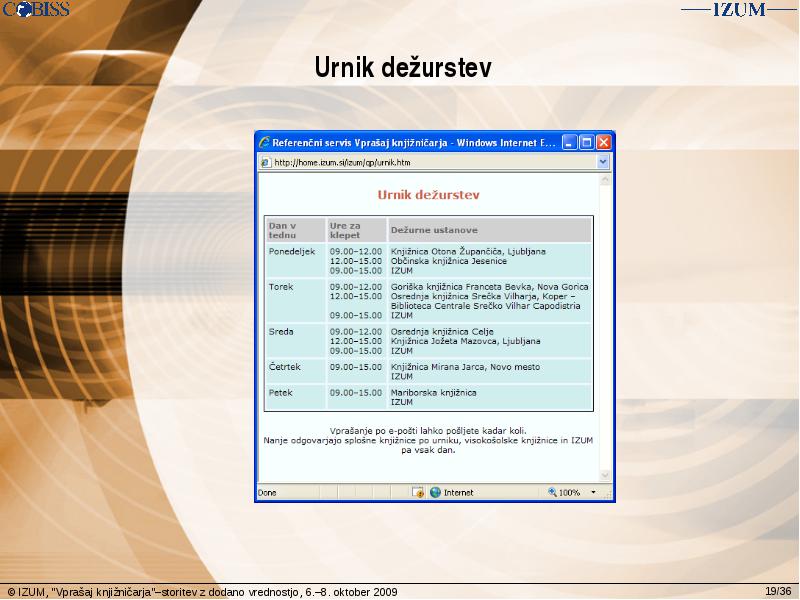
Task: Close the Internet Explorer window
Action: (x=604, y=142)
